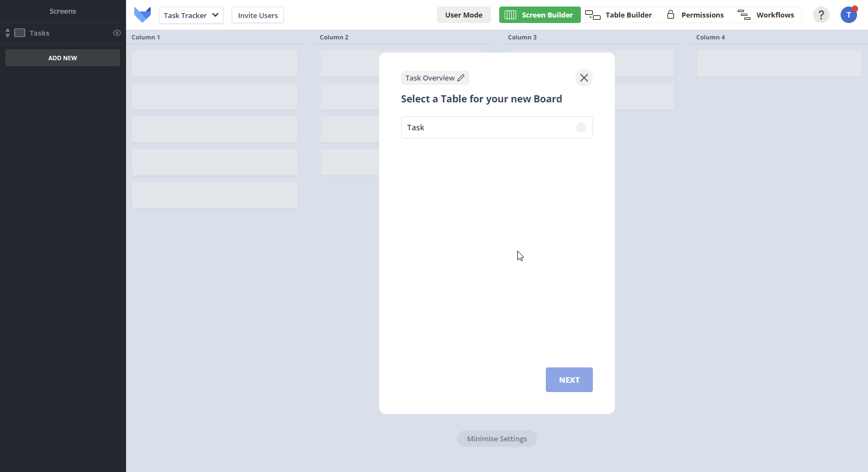The image size is (868, 472).
Task: Click the Column 1 header
Action: [146, 37]
